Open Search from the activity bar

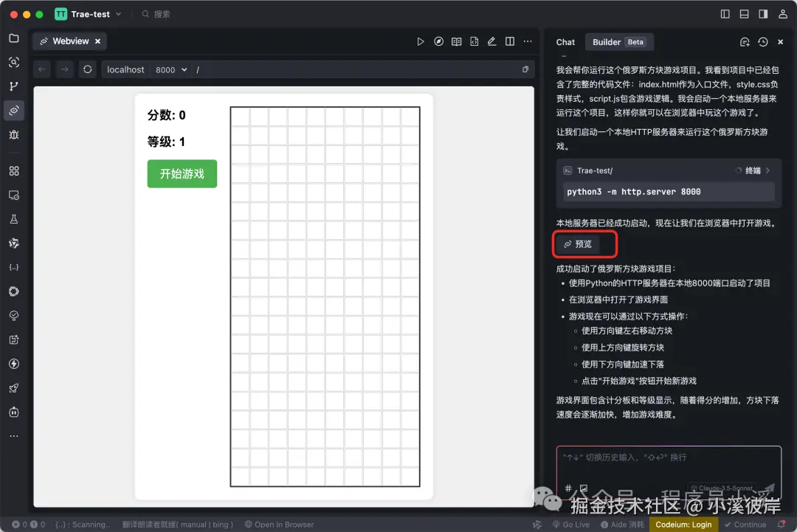point(15,63)
